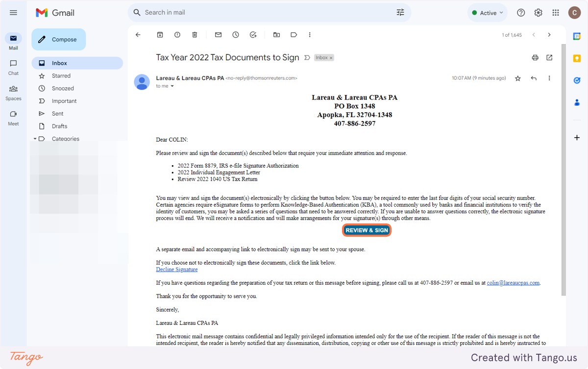The height and width of the screenshot is (369, 588).
Task: Star this message
Action: pyautogui.click(x=518, y=78)
